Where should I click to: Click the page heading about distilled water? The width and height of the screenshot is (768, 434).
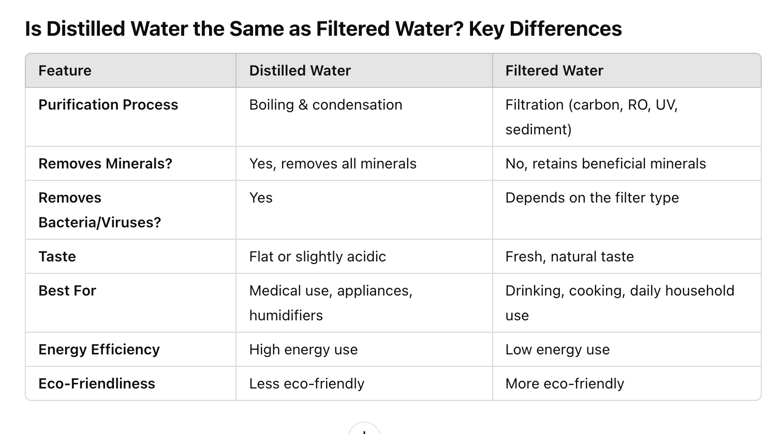click(323, 29)
